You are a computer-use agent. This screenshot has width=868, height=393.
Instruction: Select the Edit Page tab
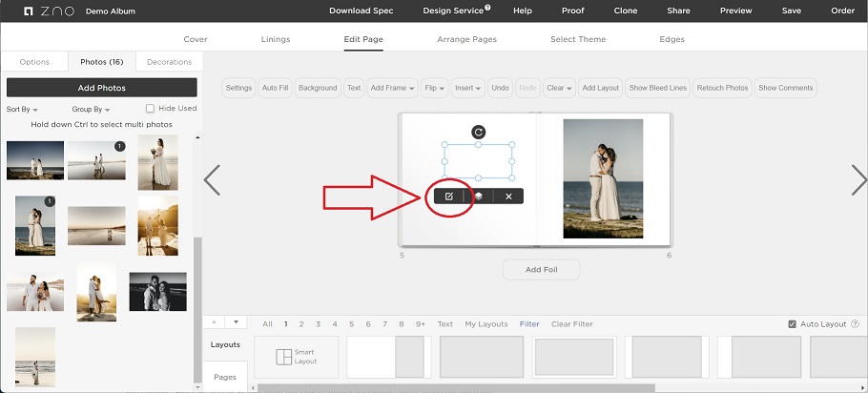(x=363, y=39)
